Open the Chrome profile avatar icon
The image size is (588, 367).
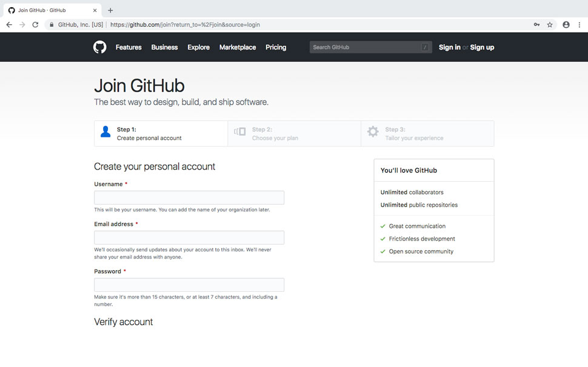(566, 25)
